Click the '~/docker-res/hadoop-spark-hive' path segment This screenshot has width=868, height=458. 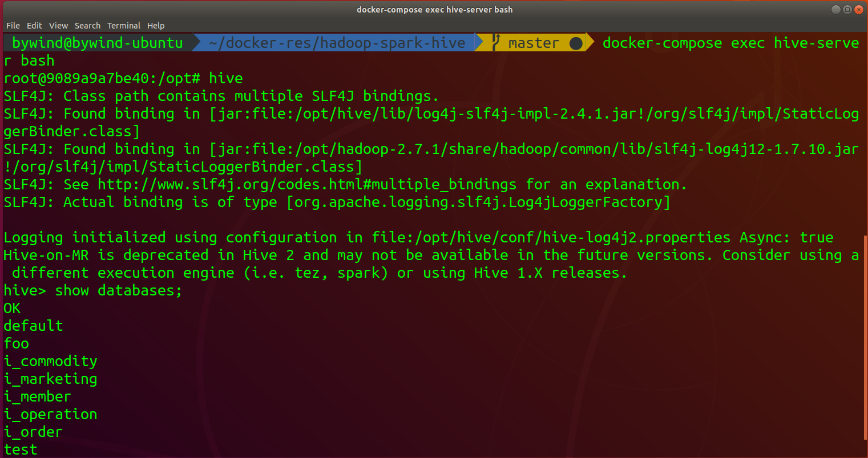click(x=337, y=43)
